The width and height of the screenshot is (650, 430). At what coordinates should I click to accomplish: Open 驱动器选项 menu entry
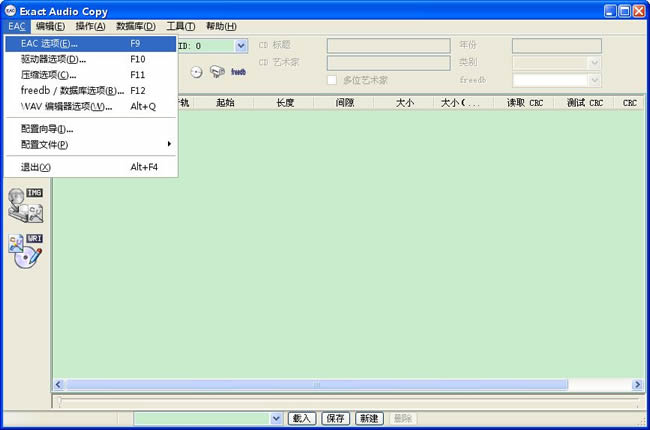[x=91, y=59]
